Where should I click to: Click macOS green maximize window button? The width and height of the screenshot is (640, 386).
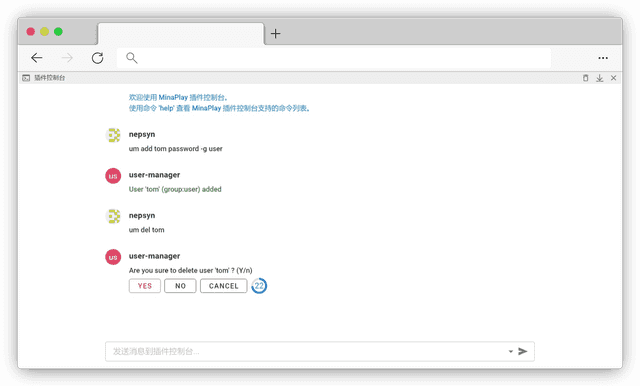tap(58, 31)
